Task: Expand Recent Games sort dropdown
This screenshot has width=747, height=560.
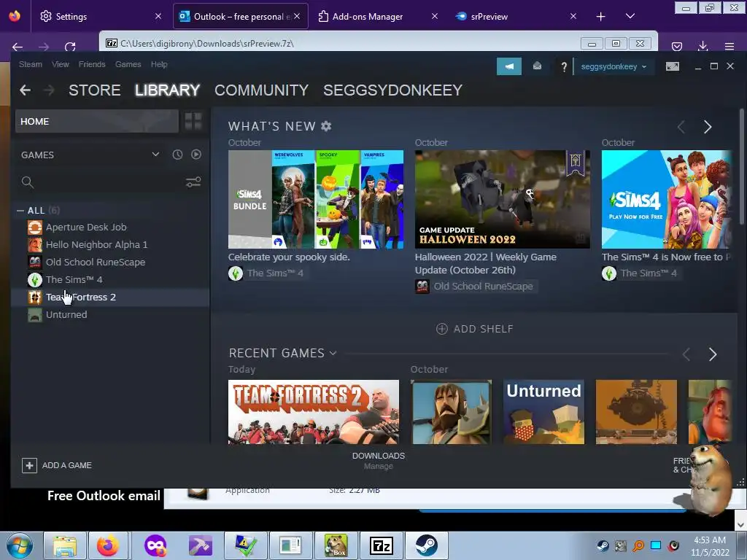Action: [333, 353]
